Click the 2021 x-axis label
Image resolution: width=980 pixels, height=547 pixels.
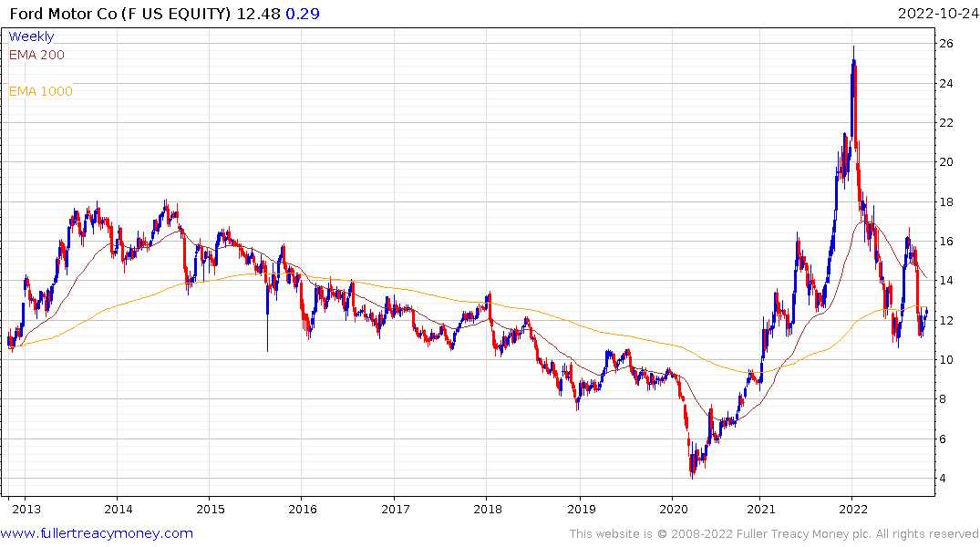pyautogui.click(x=760, y=509)
